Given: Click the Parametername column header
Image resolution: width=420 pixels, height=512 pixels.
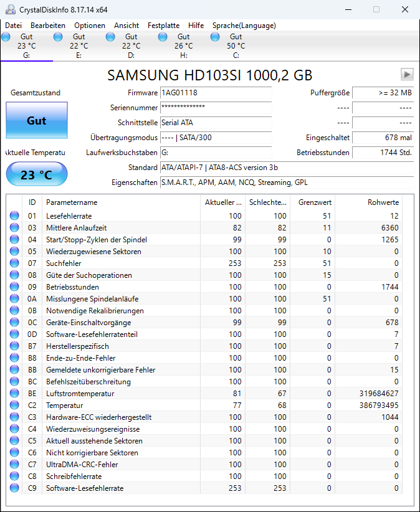Looking at the screenshot, I should [121, 202].
